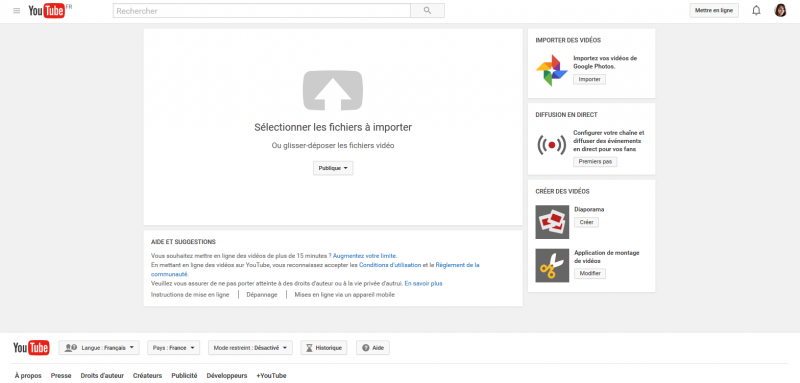Open the Règlement de la communauté link
800x383 pixels.
[457, 265]
